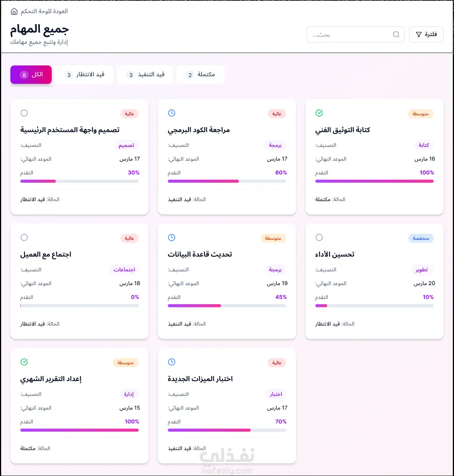This screenshot has width=454, height=476.
Task: Click the home icon beside العودة للوحة التحكم
Action: click(14, 11)
